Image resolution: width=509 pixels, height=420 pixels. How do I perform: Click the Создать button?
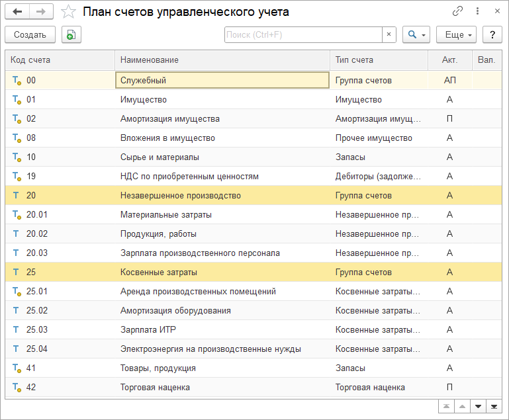point(30,35)
